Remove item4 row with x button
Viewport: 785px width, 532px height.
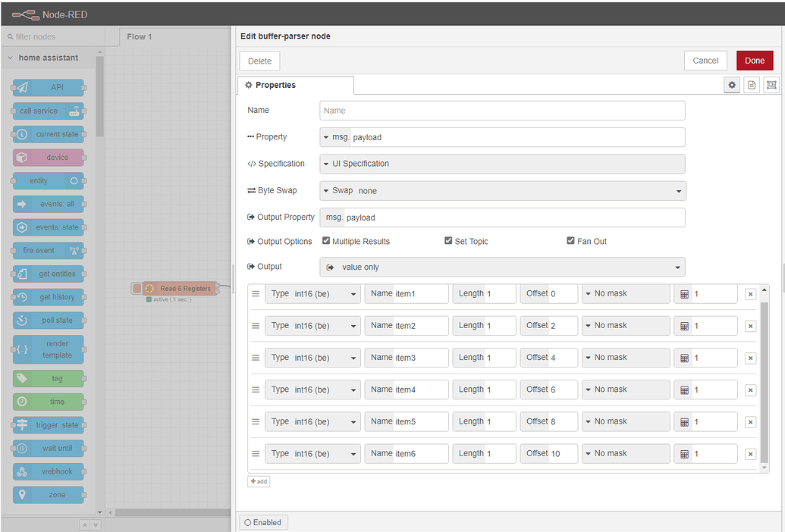point(750,390)
